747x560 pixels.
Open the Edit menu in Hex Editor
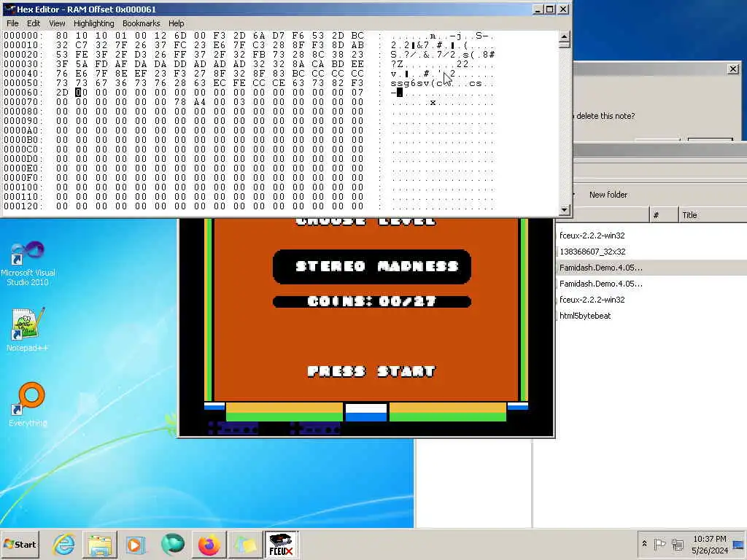pyautogui.click(x=34, y=23)
